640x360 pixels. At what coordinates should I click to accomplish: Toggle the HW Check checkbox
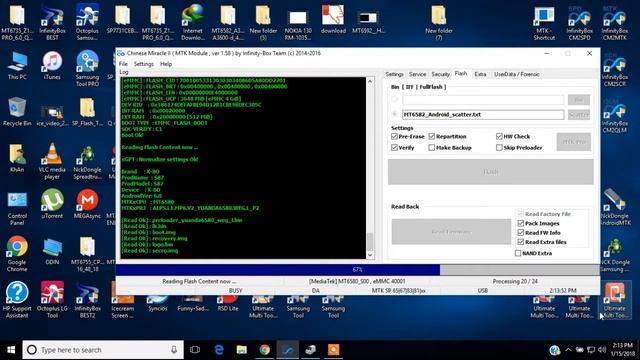click(499, 136)
